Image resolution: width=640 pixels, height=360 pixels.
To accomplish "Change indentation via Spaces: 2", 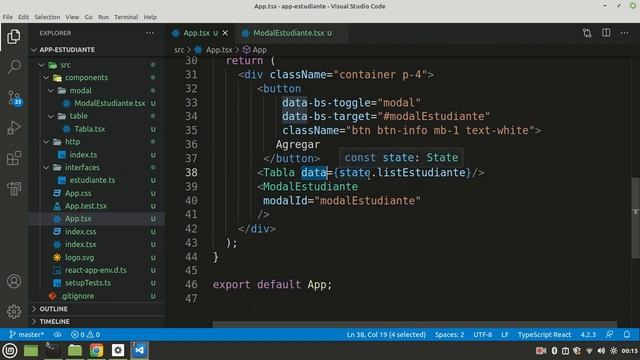I will (x=449, y=335).
